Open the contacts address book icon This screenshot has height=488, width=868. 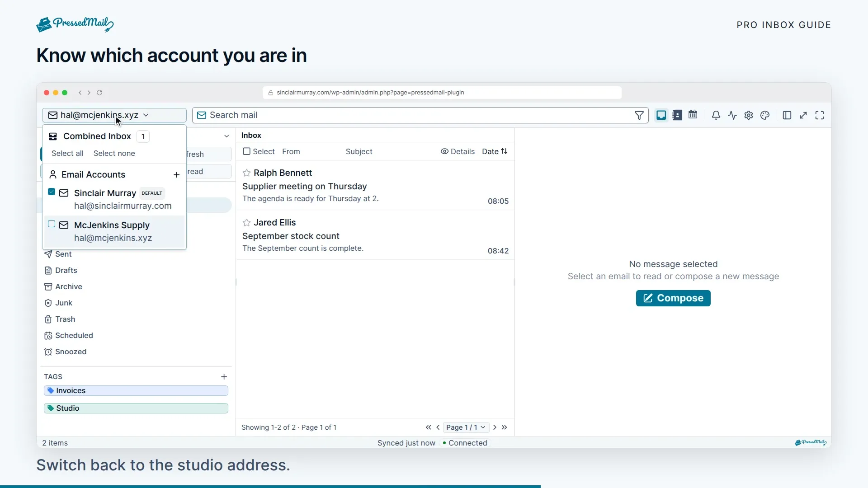[677, 115]
